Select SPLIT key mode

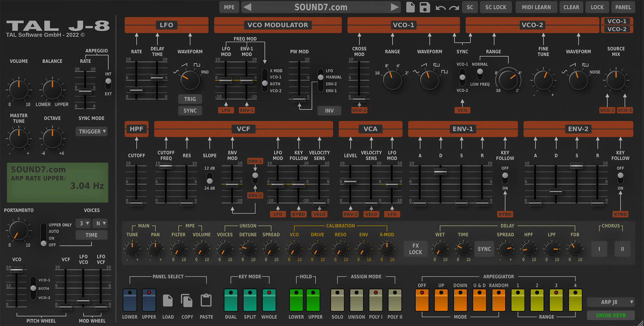[x=250, y=300]
